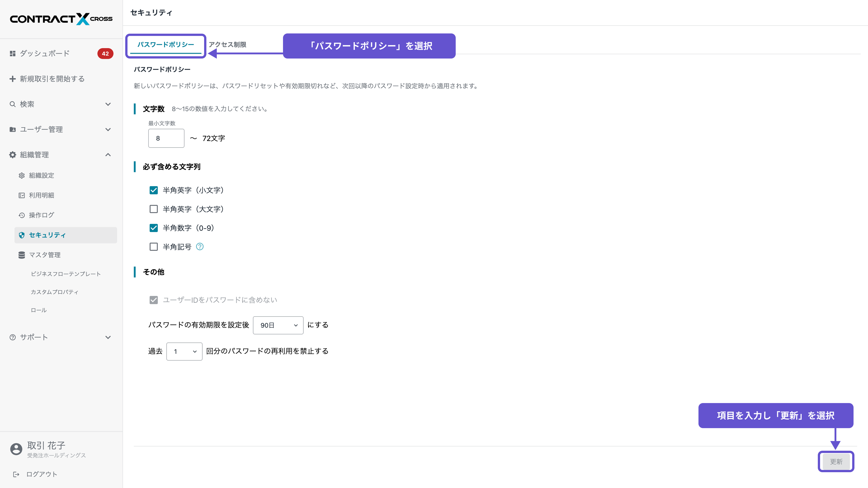This screenshot has height=488, width=868.
Task: Select the パスワードポリシー tab
Action: (x=165, y=45)
